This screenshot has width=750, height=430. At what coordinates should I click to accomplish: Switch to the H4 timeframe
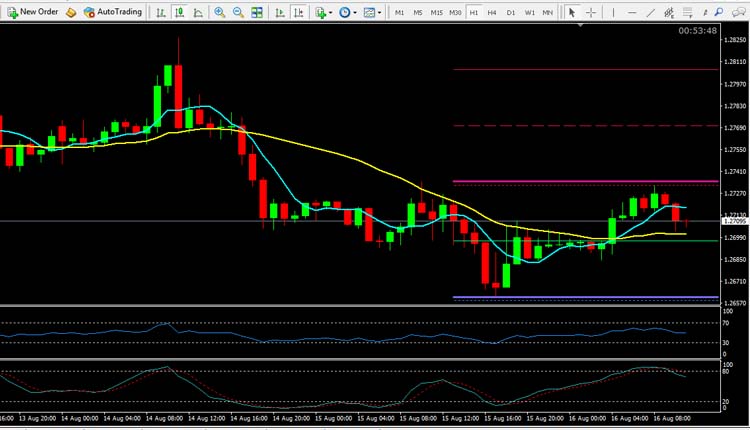[x=492, y=13]
